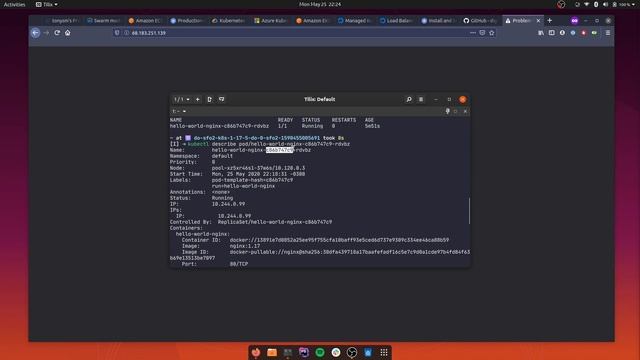Open the Tilix find search icon

409,99
